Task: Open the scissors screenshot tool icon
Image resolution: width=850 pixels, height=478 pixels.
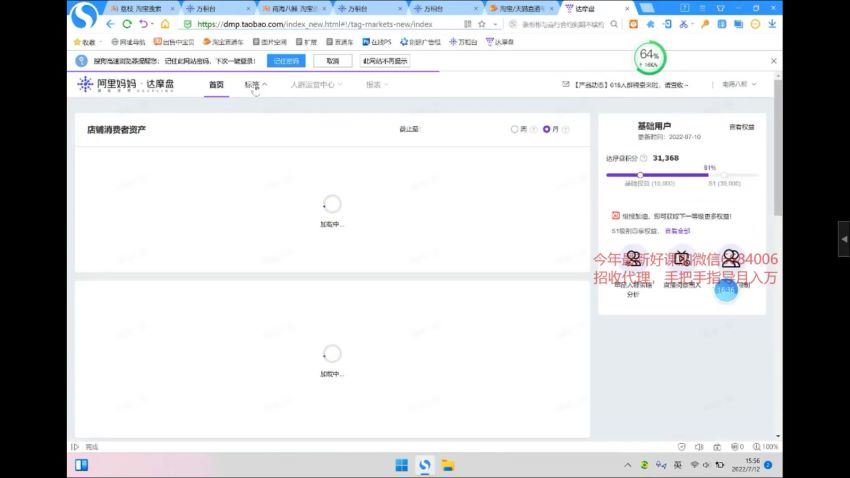Action: 684,24
